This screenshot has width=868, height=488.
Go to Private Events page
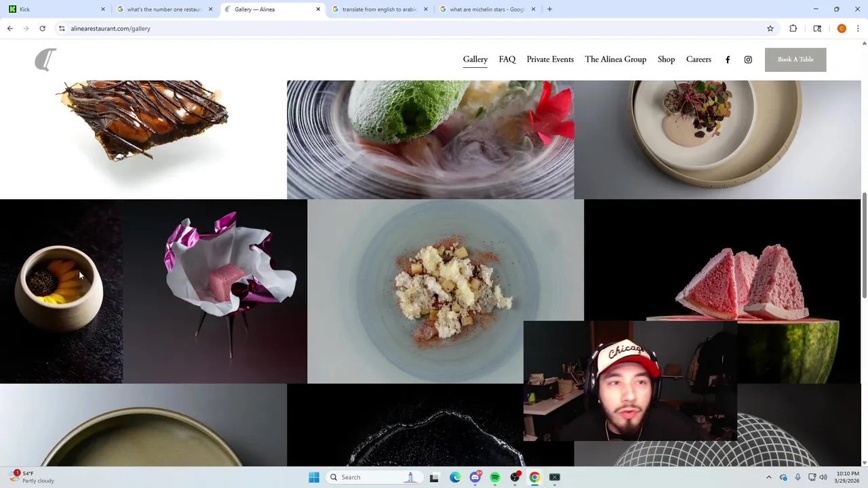click(550, 60)
